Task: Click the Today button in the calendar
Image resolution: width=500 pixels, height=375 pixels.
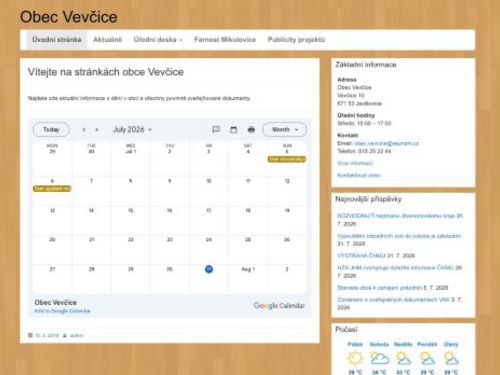Action: coord(51,130)
